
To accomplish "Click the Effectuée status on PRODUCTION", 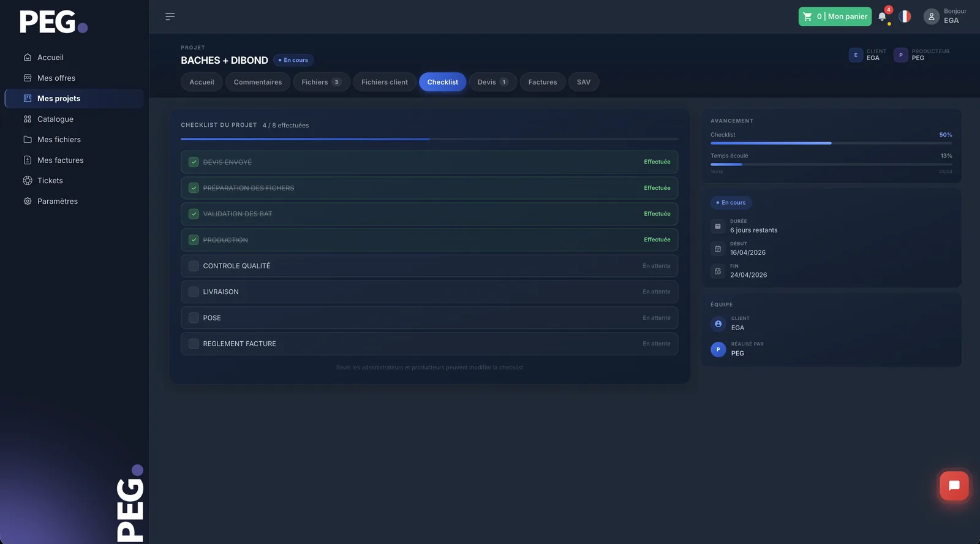I will point(657,240).
